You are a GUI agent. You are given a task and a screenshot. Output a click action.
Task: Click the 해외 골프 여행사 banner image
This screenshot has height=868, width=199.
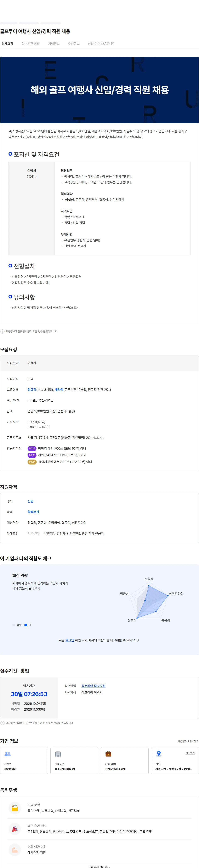tap(99, 90)
